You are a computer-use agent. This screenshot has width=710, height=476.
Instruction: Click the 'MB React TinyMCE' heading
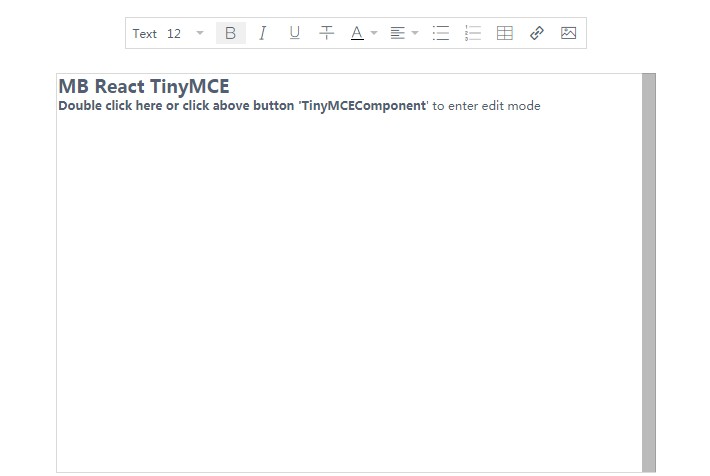point(144,86)
